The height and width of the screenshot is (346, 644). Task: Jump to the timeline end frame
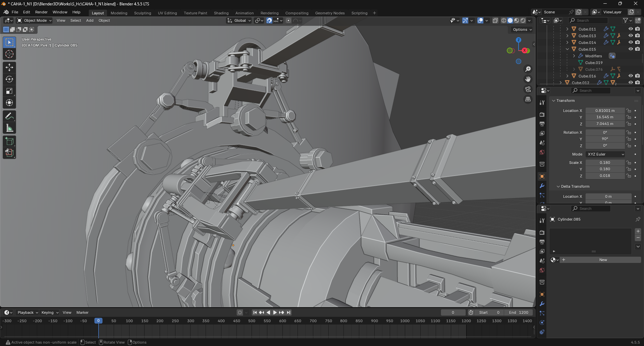(x=288, y=312)
